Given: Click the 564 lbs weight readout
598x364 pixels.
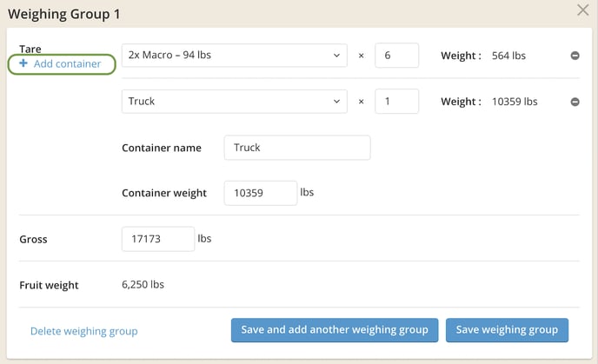Looking at the screenshot, I should tap(508, 56).
